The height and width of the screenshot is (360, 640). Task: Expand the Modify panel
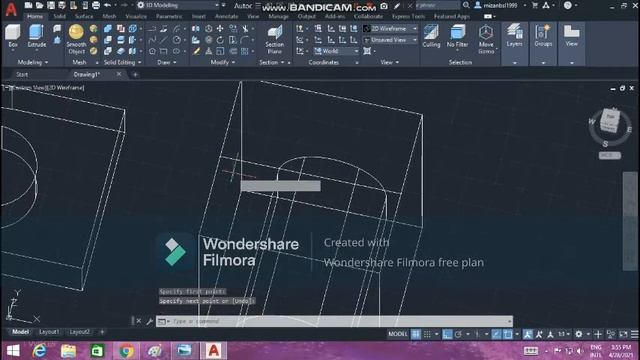[x=222, y=62]
